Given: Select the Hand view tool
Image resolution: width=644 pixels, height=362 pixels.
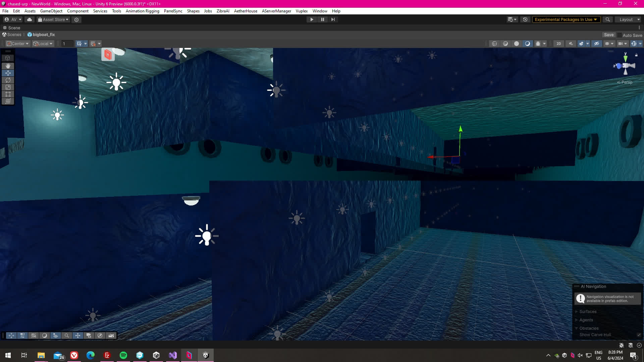Looking at the screenshot, I should [8, 66].
